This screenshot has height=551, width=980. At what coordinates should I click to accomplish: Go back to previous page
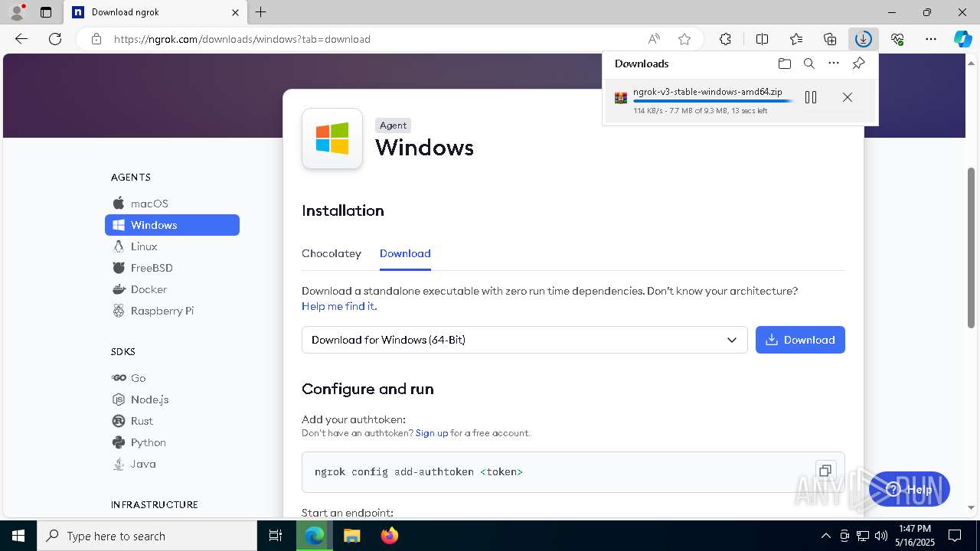[x=21, y=39]
